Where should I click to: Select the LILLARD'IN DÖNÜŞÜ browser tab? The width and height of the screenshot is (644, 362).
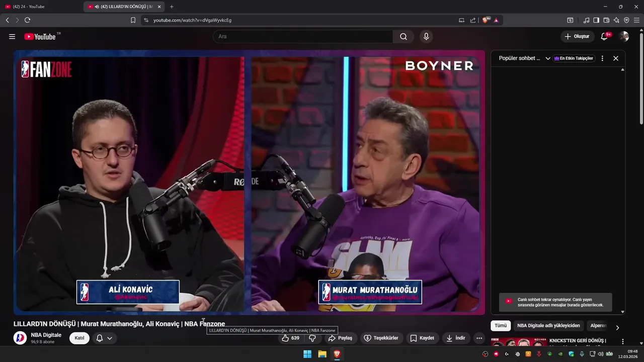click(124, 7)
